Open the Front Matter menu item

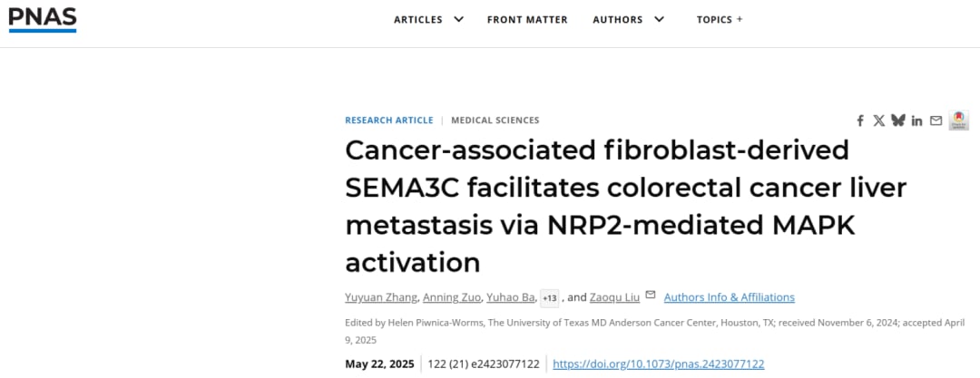(527, 19)
